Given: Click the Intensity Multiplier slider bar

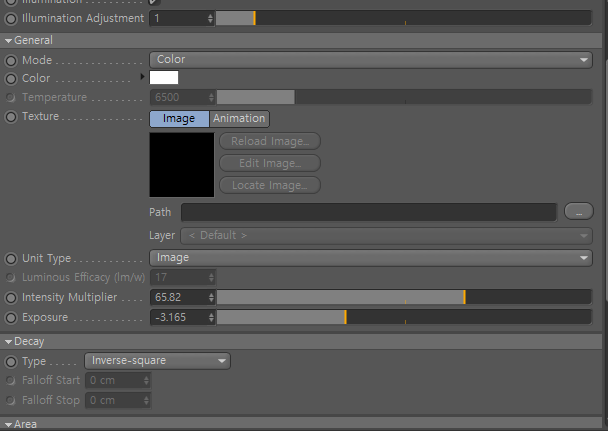Looking at the screenshot, I should coord(404,297).
